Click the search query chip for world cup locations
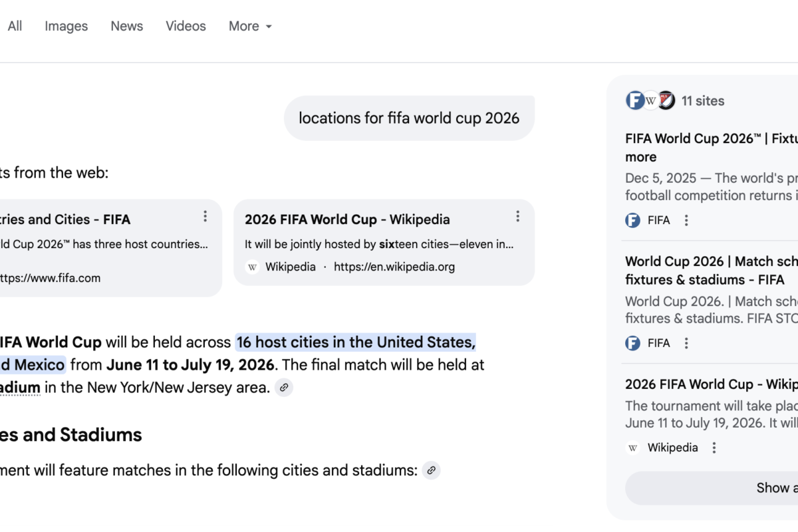Image resolution: width=798 pixels, height=532 pixels. pyautogui.click(x=409, y=118)
